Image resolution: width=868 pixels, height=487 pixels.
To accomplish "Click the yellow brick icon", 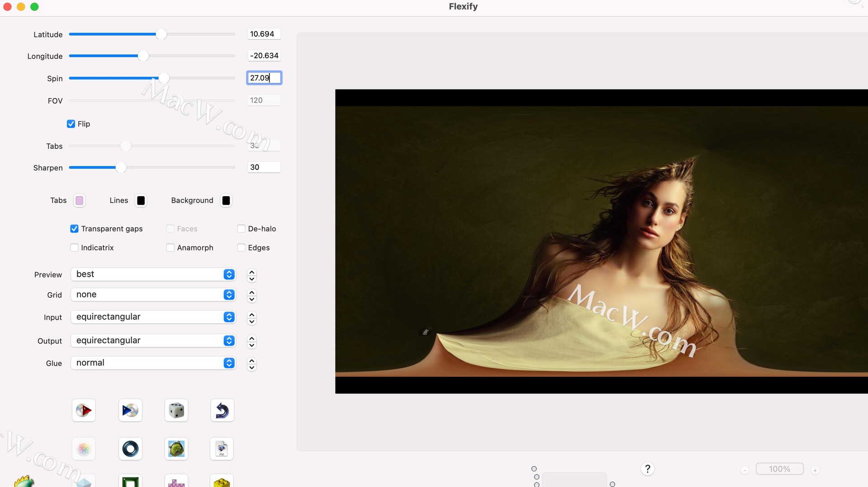I will point(222,481).
